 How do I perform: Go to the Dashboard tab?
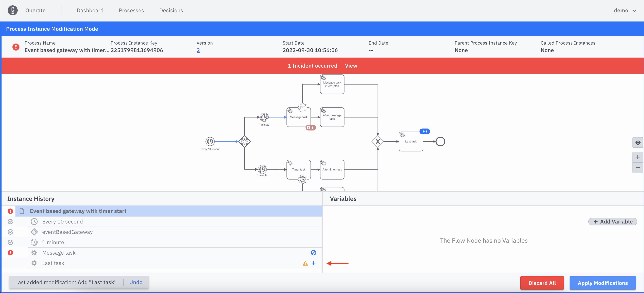(90, 11)
